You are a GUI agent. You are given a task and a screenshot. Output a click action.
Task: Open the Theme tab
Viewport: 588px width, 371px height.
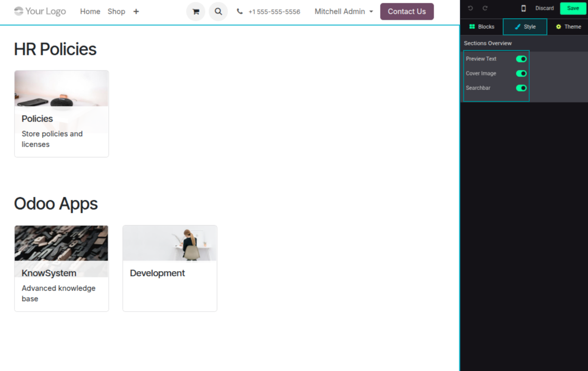568,27
